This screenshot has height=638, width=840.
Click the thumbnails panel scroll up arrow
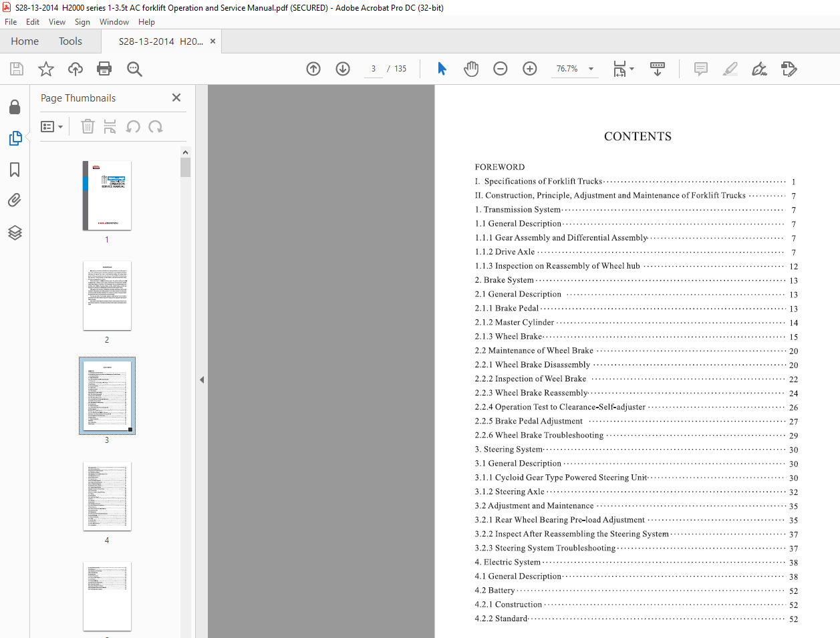coord(185,152)
